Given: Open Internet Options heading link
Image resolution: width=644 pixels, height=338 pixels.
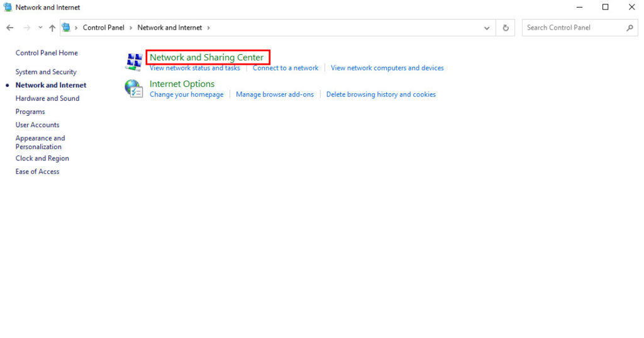Looking at the screenshot, I should click(182, 84).
